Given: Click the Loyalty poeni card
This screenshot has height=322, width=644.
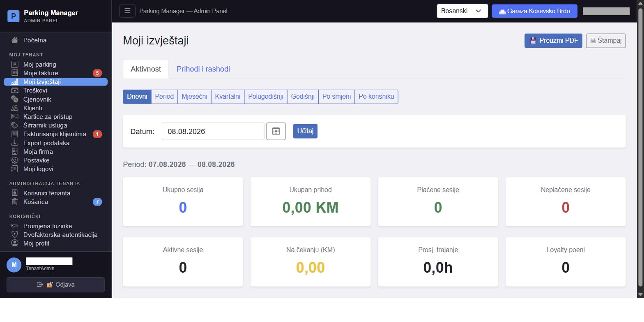Looking at the screenshot, I should click(x=566, y=262).
